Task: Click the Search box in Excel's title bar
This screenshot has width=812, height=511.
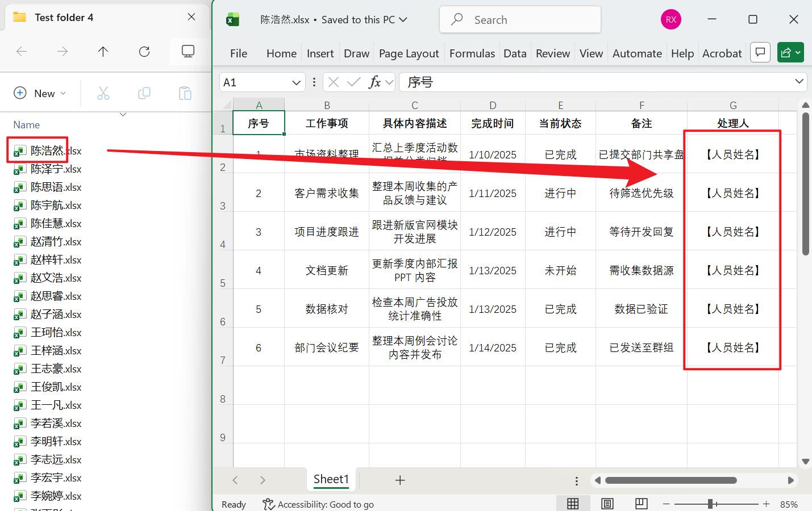Action: point(519,19)
